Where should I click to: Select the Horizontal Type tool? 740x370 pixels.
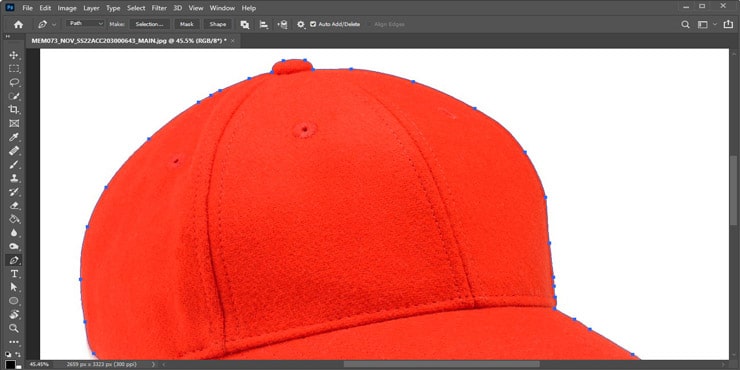coord(14,274)
